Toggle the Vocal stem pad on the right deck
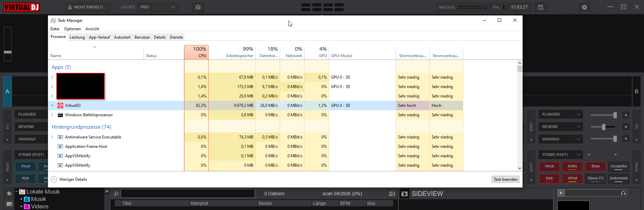This screenshot has width=644, height=210. (549, 167)
